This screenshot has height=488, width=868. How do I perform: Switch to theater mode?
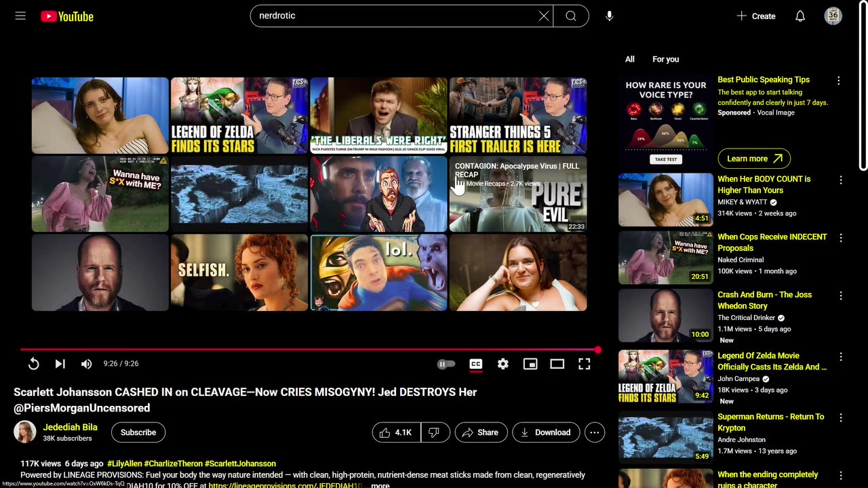[557, 364]
